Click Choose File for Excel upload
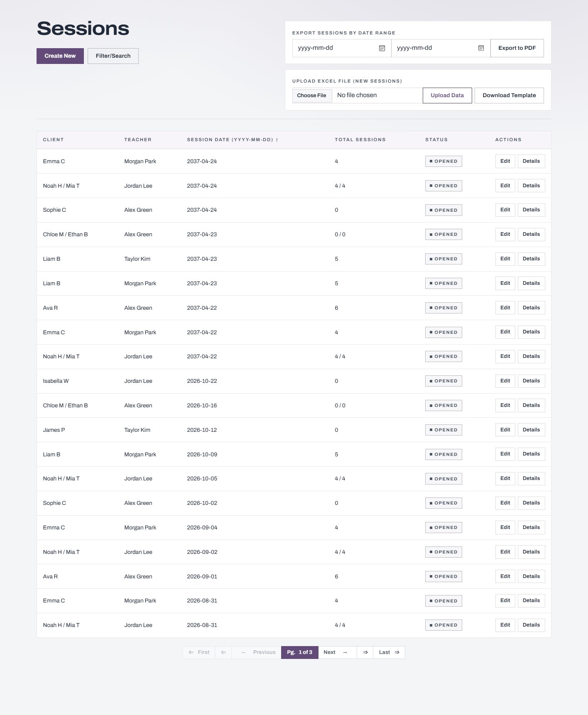Screen dimensions: 588x715 pos(312,95)
